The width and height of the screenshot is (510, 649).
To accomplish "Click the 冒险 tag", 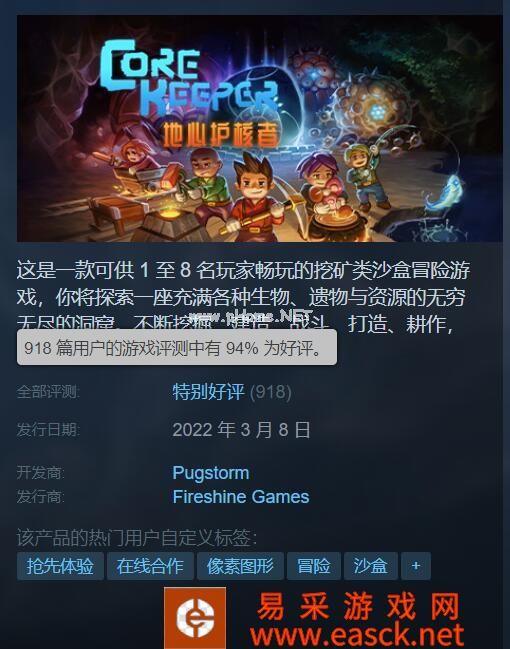I will tap(314, 566).
